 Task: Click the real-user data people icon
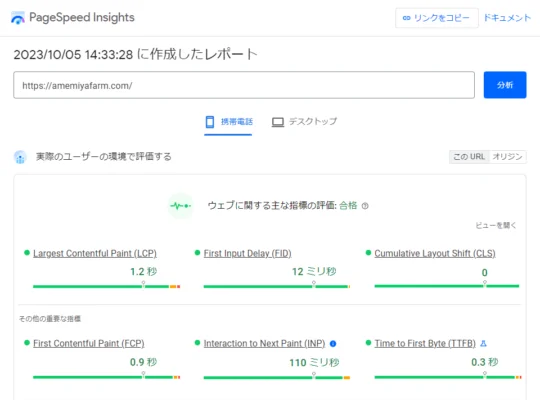pos(20,157)
